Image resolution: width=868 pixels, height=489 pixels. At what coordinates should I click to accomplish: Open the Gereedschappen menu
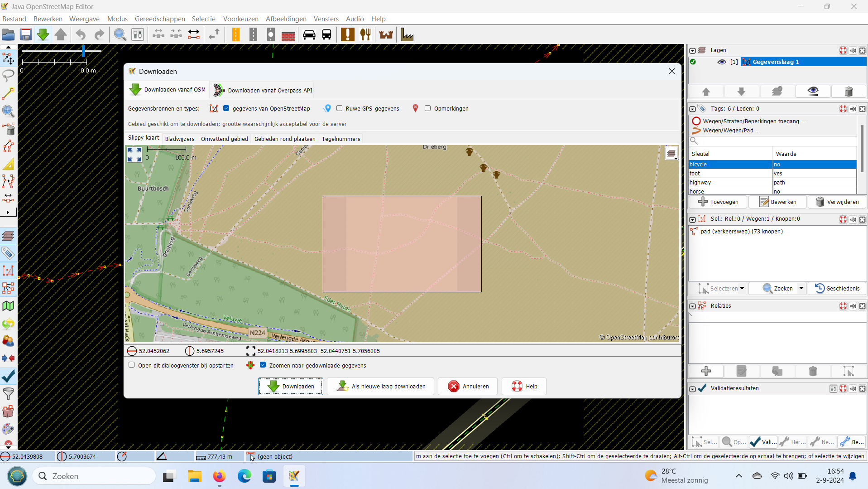point(160,19)
